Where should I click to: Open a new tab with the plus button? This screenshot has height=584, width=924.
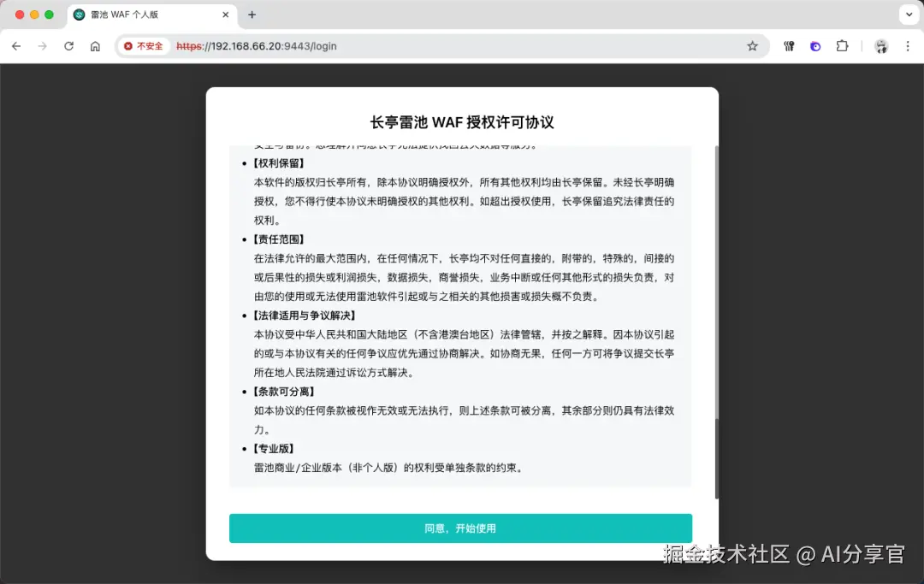(252, 15)
